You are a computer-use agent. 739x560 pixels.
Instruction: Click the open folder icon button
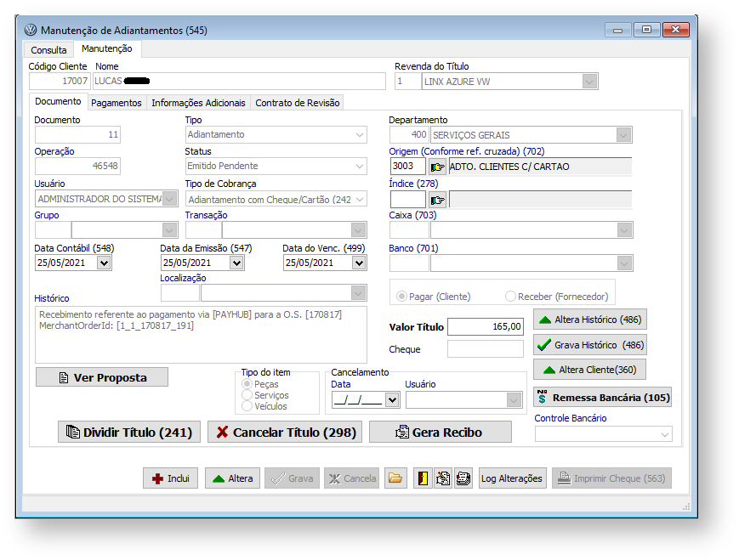(395, 478)
